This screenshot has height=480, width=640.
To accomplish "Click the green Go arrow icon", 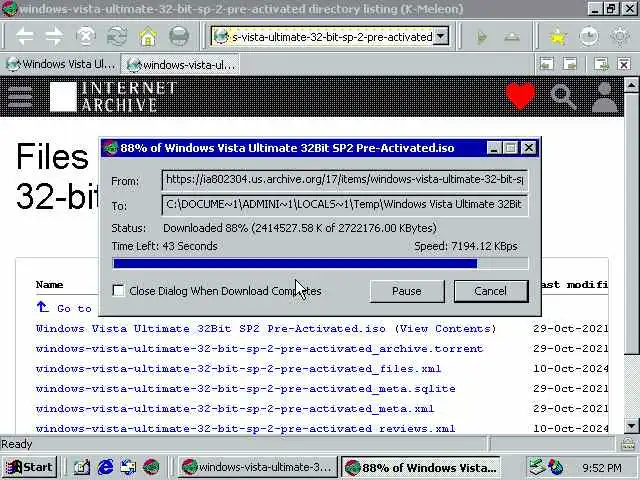I will pos(482,38).
